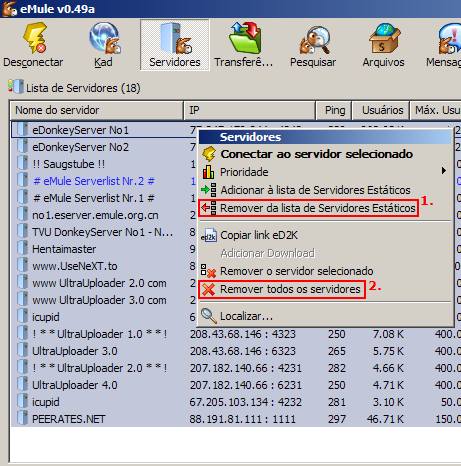Select the Hentaimaster server row
The image size is (461, 466).
tap(104, 249)
